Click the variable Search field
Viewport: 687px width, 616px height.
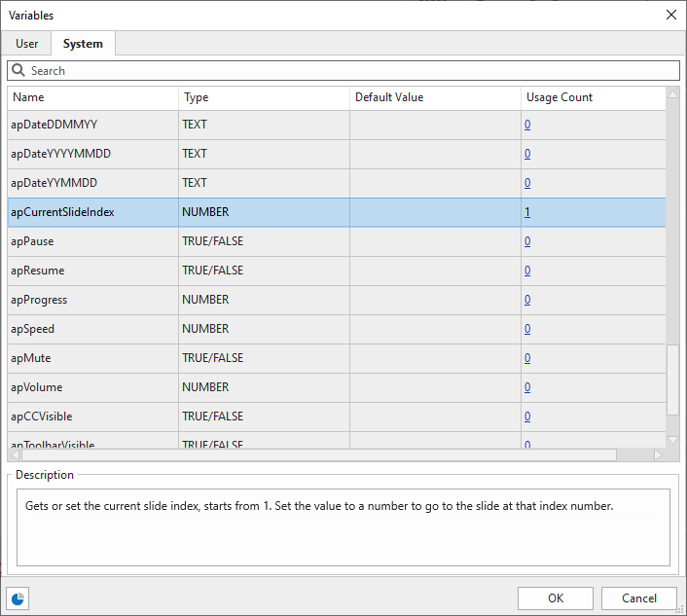coord(350,71)
